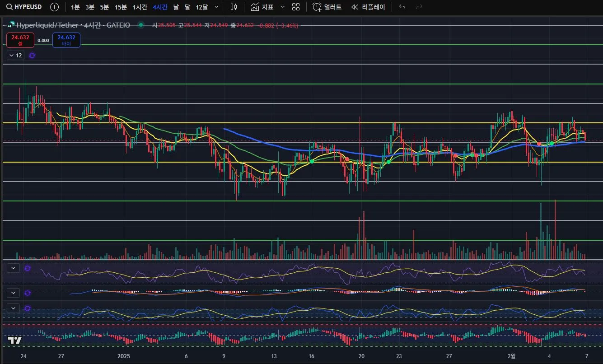Click the 2월 label on time axis
The height and width of the screenshot is (364, 603).
click(x=511, y=356)
